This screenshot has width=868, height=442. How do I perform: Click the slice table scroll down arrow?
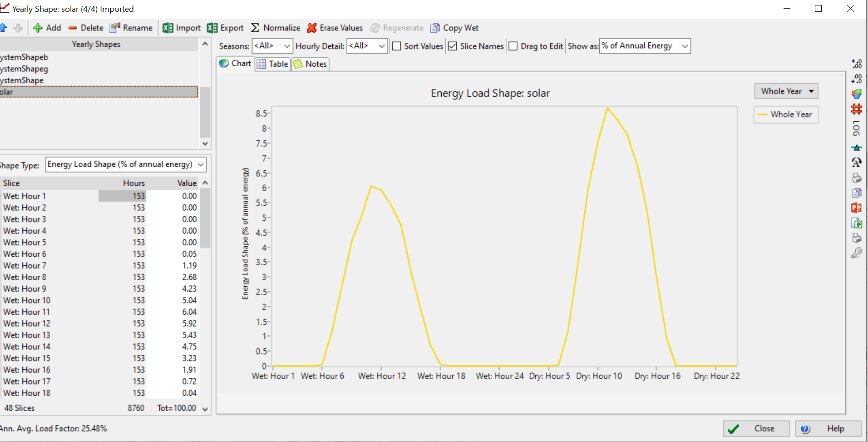[205, 409]
